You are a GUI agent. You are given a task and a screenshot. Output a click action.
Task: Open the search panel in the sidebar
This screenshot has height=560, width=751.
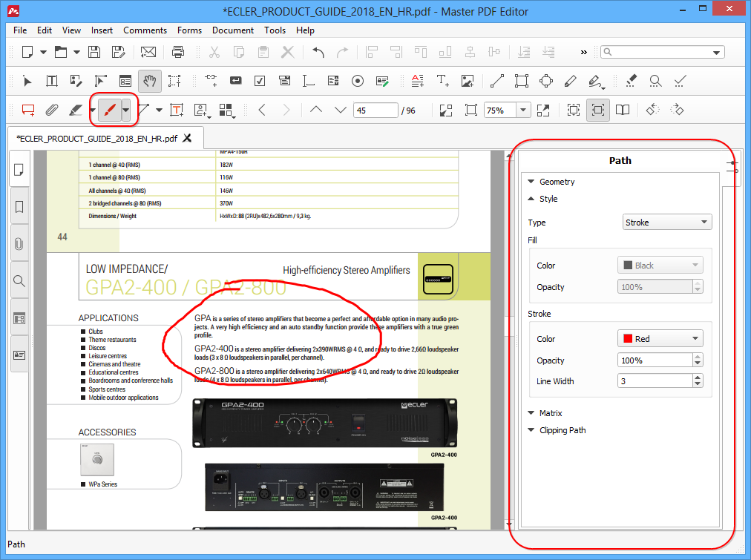19,281
